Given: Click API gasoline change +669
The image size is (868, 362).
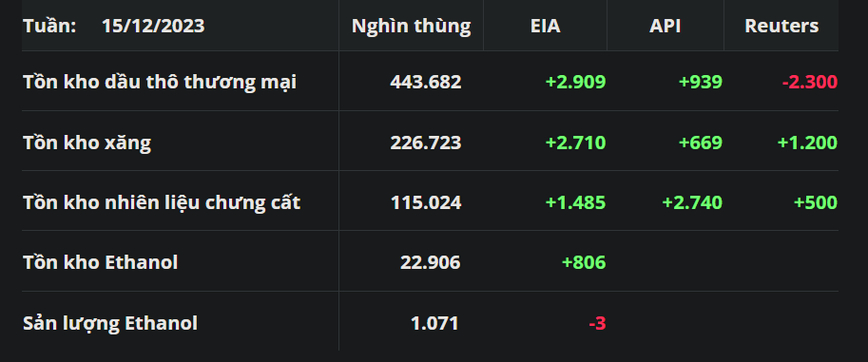Looking at the screenshot, I should (x=701, y=143).
